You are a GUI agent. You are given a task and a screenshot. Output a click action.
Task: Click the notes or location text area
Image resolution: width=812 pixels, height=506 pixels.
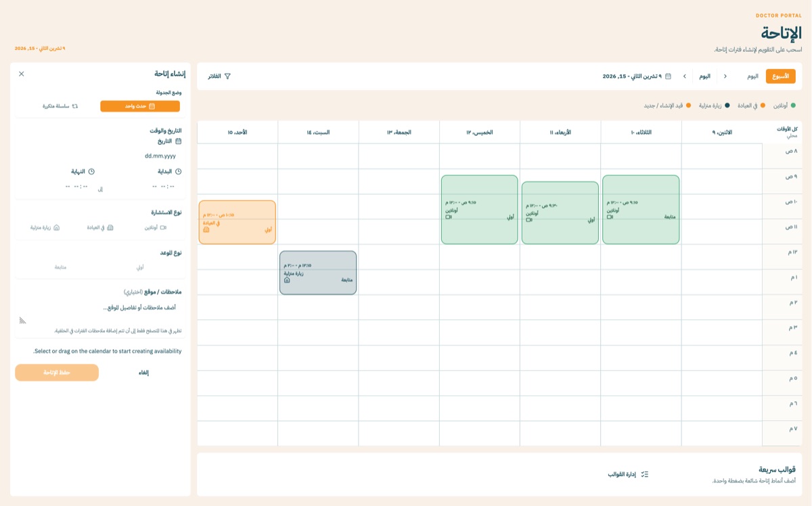pos(100,312)
